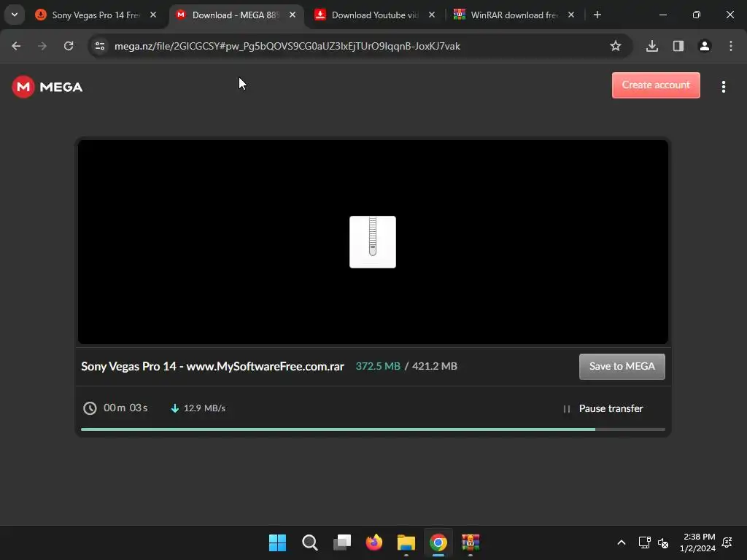Open the Chrome profile icon

[x=705, y=46]
